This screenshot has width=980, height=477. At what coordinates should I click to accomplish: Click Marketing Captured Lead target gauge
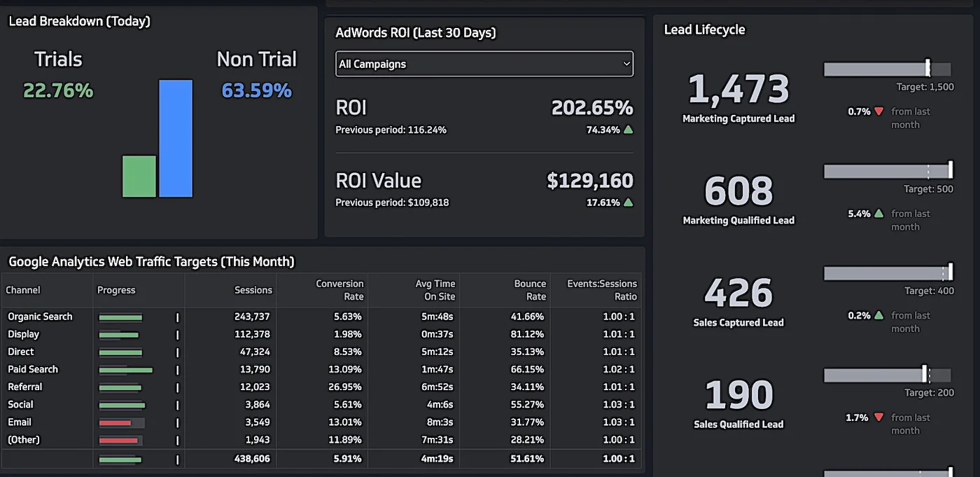tap(888, 69)
